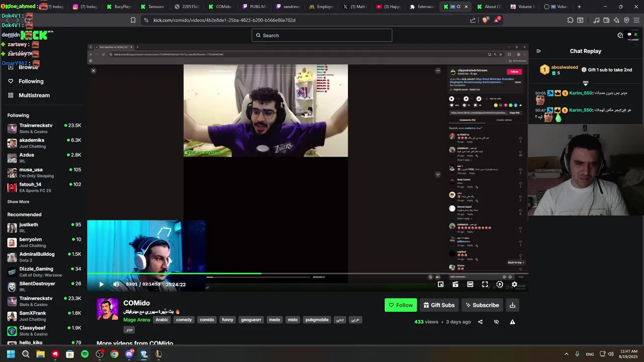644x362 pixels.
Task: Open a new browser tab
Action: tap(579, 7)
